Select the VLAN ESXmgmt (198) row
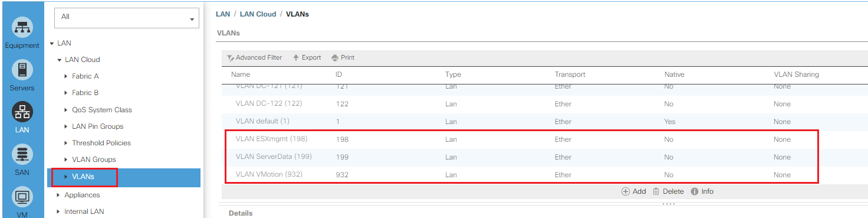Viewport: 868px width, 218px height. (521, 139)
